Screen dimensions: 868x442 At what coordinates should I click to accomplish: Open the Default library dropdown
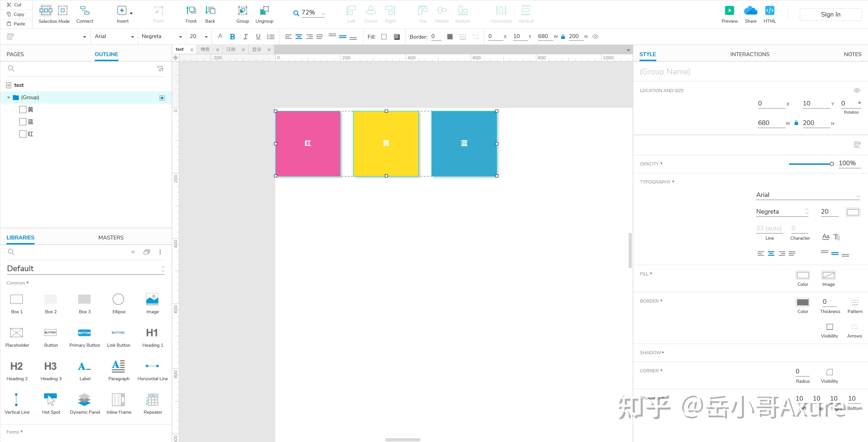86,268
